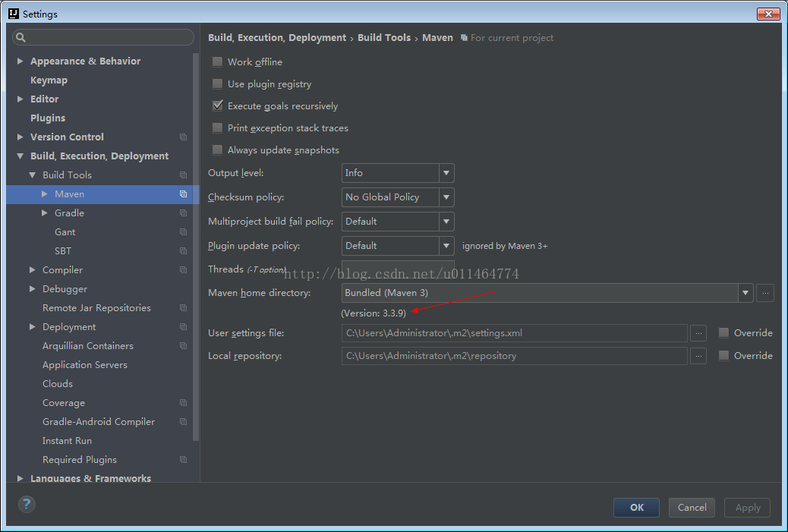Focus the settings search field
The height and width of the screenshot is (532, 788).
103,37
